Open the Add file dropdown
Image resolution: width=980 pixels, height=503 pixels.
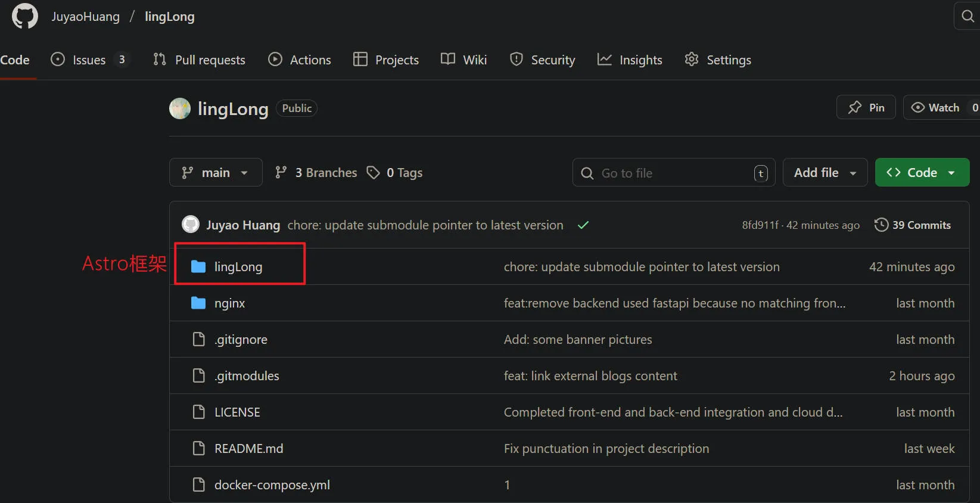[825, 172]
